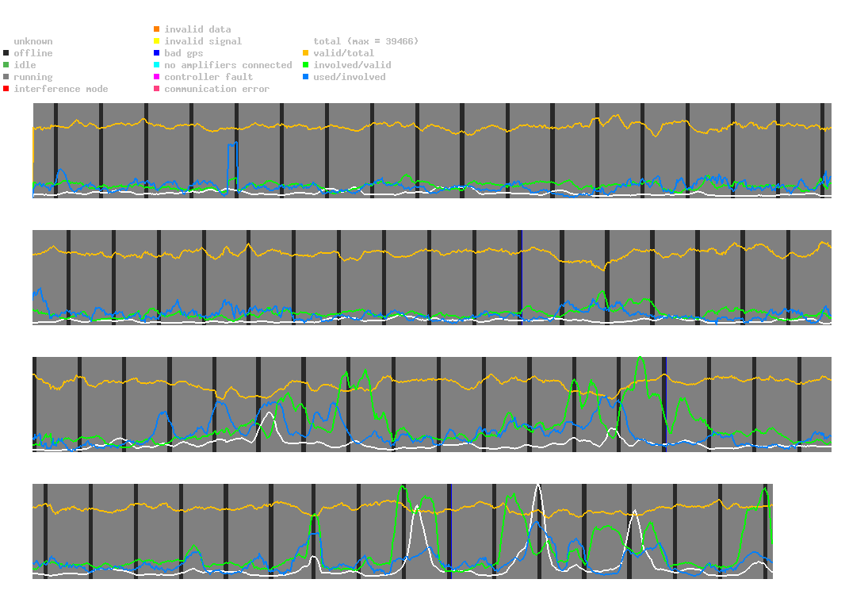Click the thin blue vertical marker in fourth chart

tap(451, 531)
